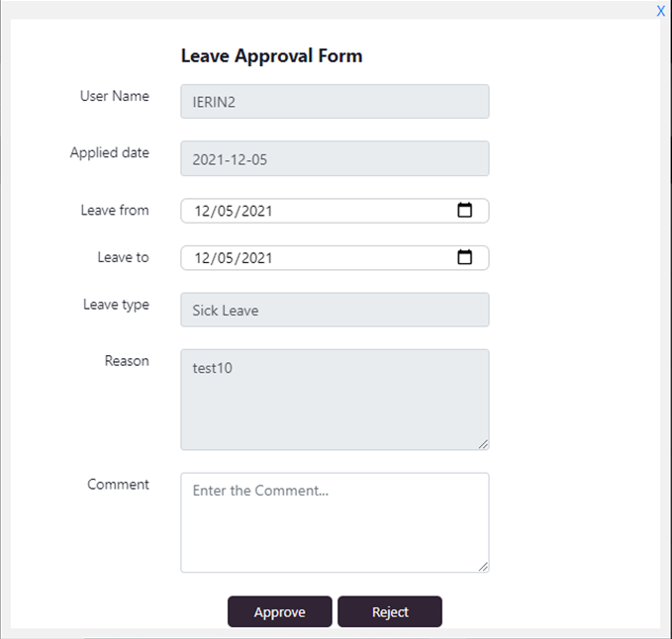
Task: Click the Approve button
Action: (279, 611)
